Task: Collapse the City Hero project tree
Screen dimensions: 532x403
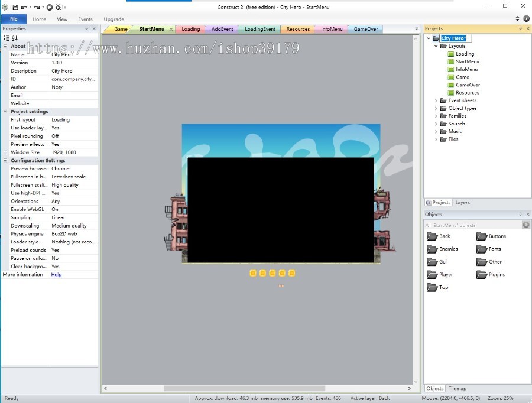Action: click(x=429, y=38)
